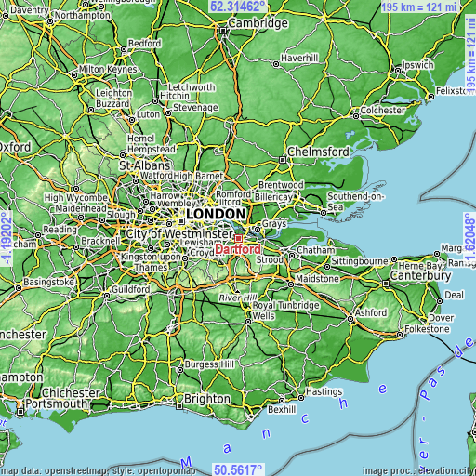Click the Kingston upon Thames label
Screen dimensions: 476x476
tap(151, 262)
